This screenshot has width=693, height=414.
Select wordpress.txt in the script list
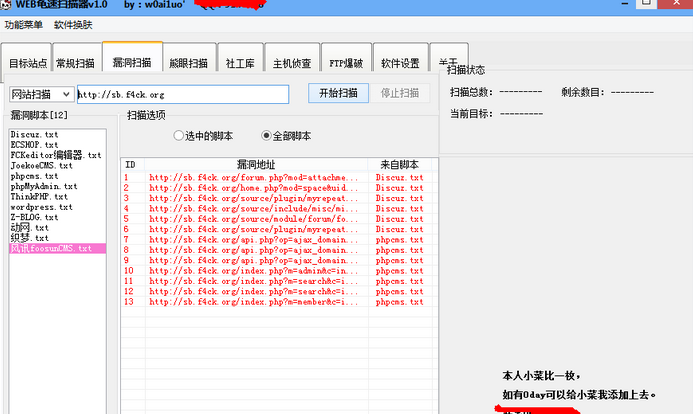[38, 206]
